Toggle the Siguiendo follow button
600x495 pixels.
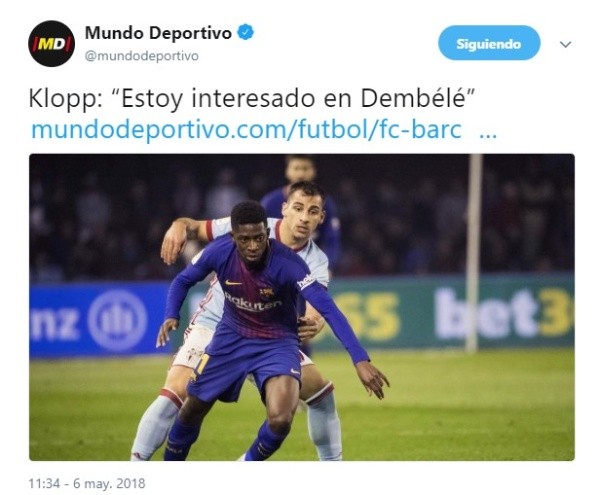click(489, 43)
